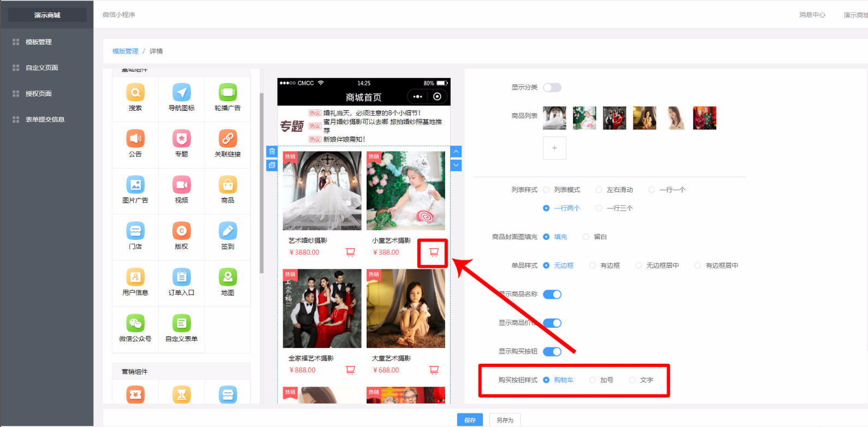Click the 演示商城 button in the sidebar header
868x427 pixels.
[47, 15]
